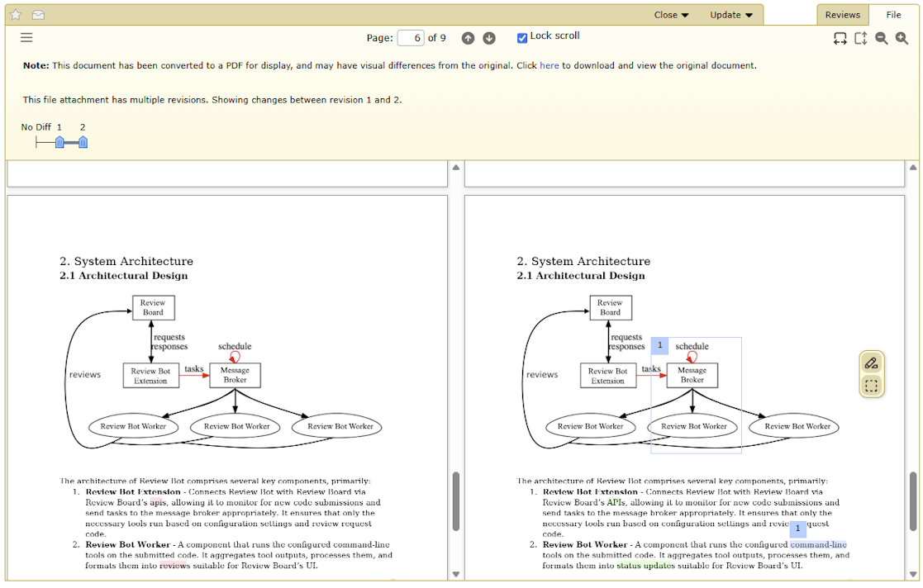Switch to the File tab
This screenshot has width=923, height=588.
[893, 15]
